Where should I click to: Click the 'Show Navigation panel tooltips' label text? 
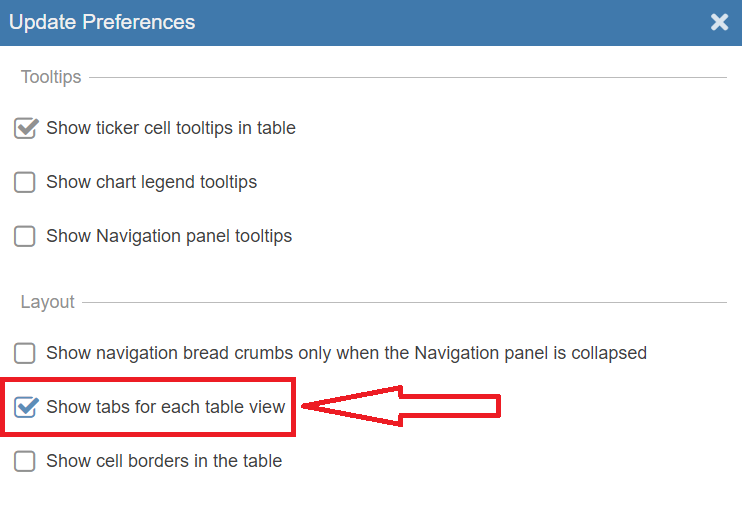169,236
